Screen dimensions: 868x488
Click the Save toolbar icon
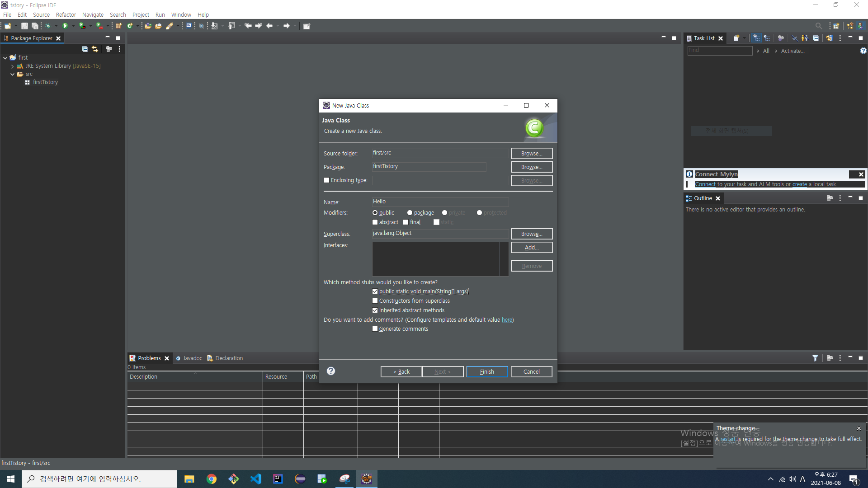(x=24, y=26)
